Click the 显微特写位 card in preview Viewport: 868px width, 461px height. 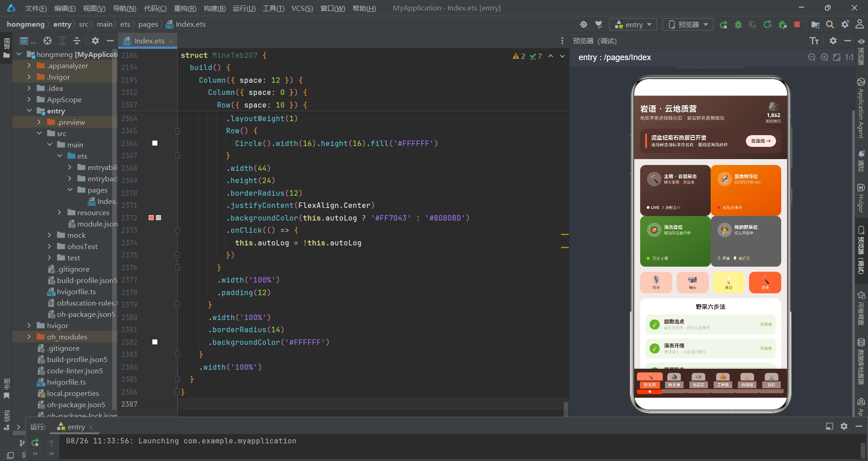tap(746, 190)
